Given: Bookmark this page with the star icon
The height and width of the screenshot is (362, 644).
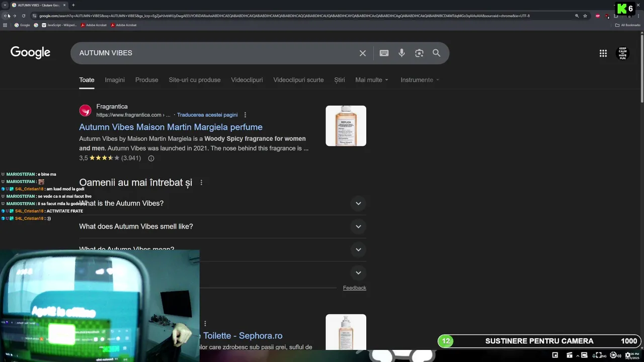Looking at the screenshot, I should (585, 16).
